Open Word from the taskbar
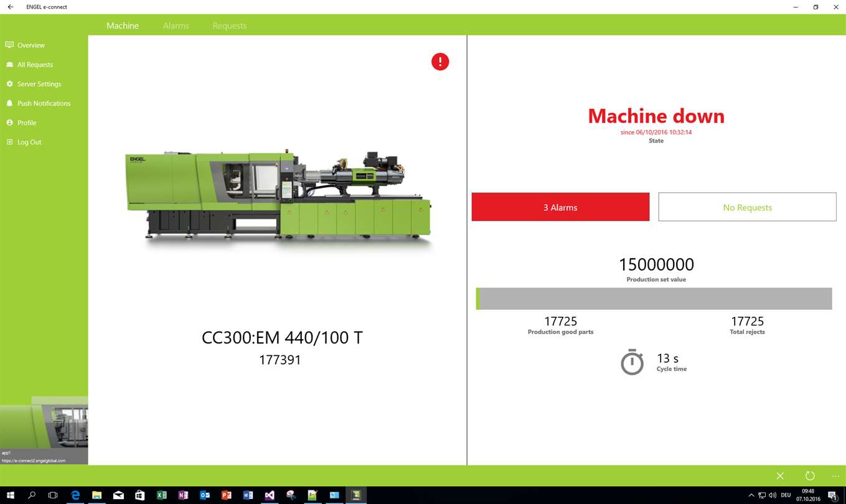846x504 pixels. [x=248, y=495]
